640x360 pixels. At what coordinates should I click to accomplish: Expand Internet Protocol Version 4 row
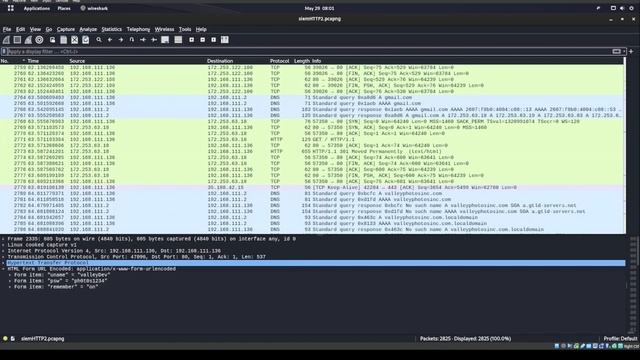(x=3, y=251)
